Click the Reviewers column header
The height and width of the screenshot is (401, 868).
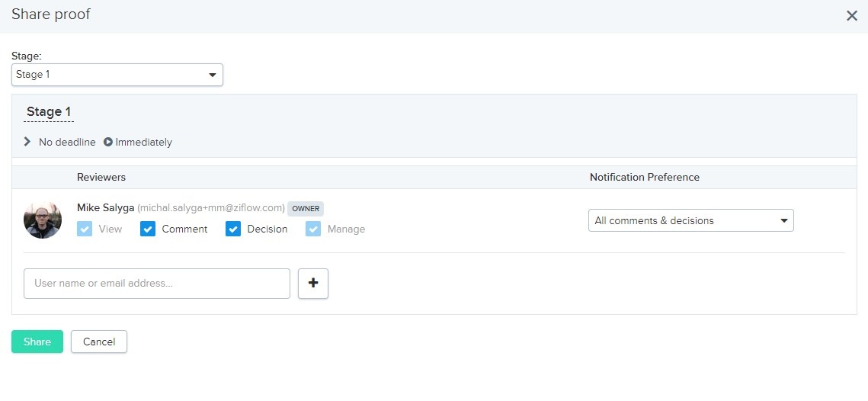point(101,177)
